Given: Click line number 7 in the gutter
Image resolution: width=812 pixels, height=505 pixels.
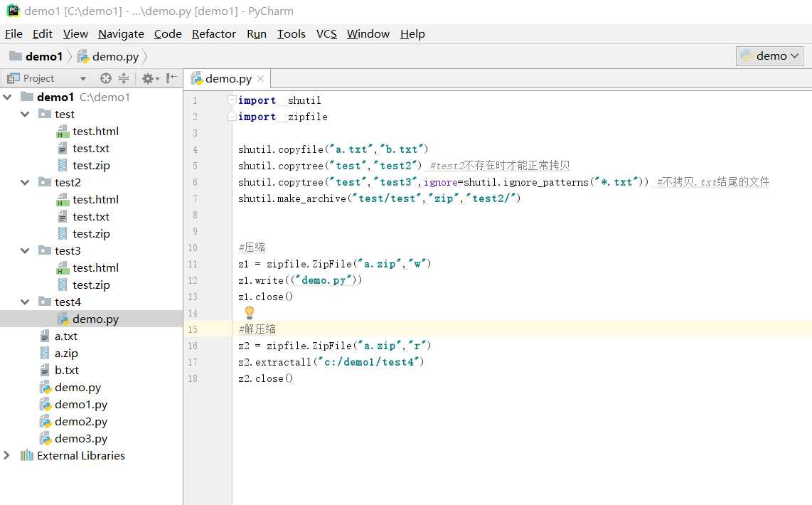Looking at the screenshot, I should pyautogui.click(x=195, y=198).
